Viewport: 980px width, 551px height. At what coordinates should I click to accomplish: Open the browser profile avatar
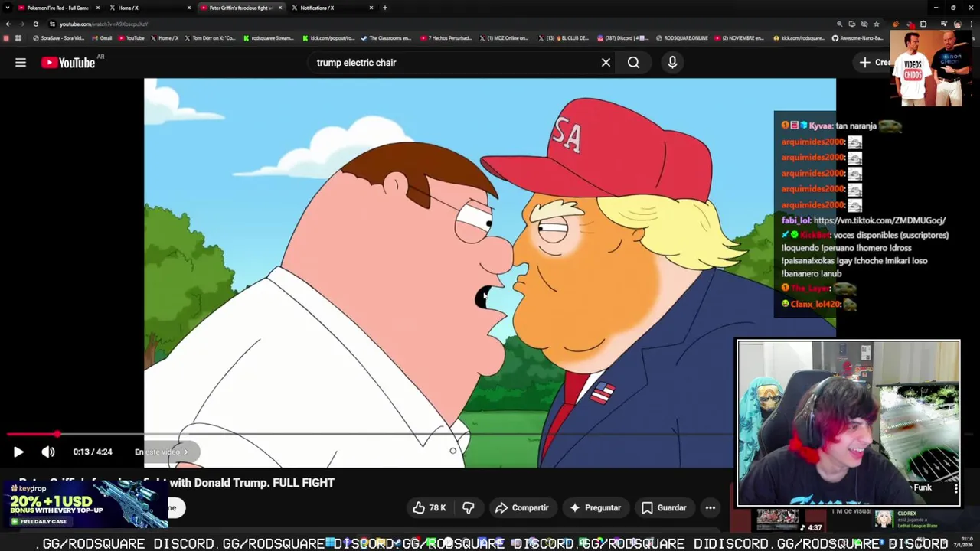coord(957,24)
